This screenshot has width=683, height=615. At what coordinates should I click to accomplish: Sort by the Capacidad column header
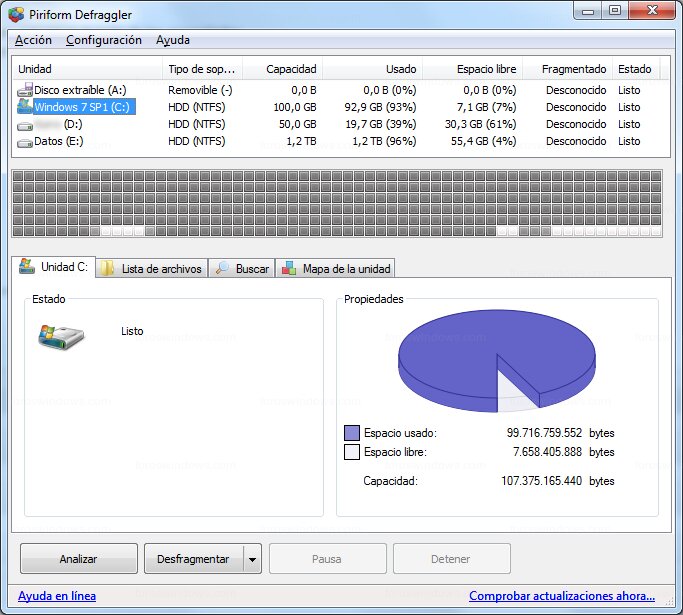[283, 69]
